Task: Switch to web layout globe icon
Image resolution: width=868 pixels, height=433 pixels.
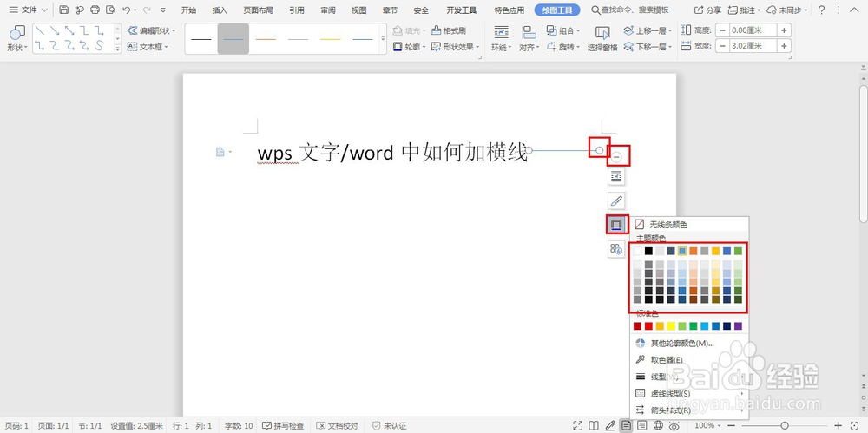Action: click(x=658, y=425)
